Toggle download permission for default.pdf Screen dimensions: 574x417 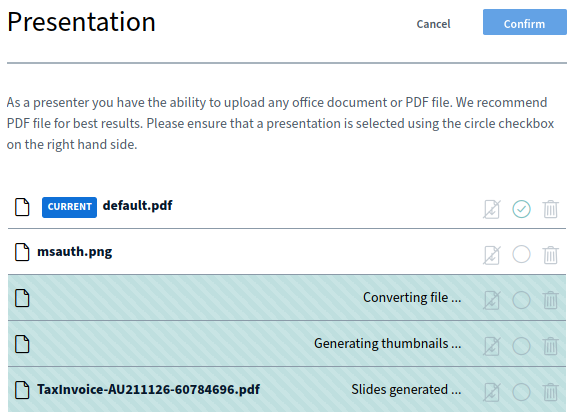(x=492, y=209)
